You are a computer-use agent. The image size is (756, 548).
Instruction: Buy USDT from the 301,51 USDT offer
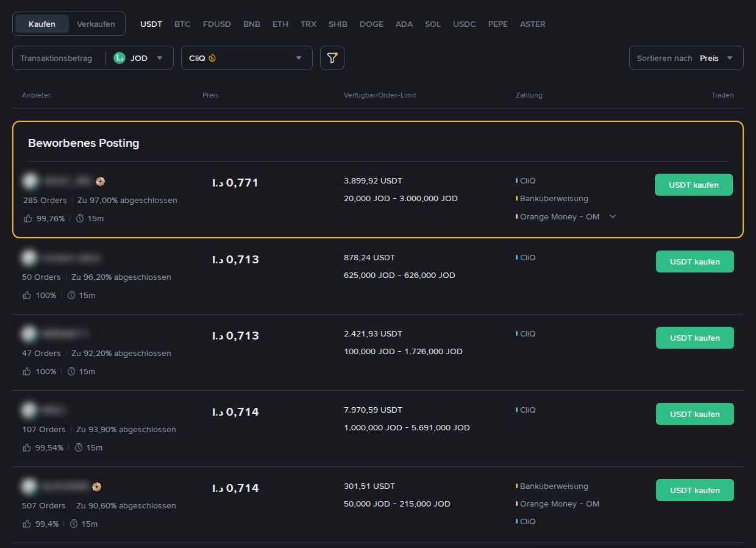(695, 490)
